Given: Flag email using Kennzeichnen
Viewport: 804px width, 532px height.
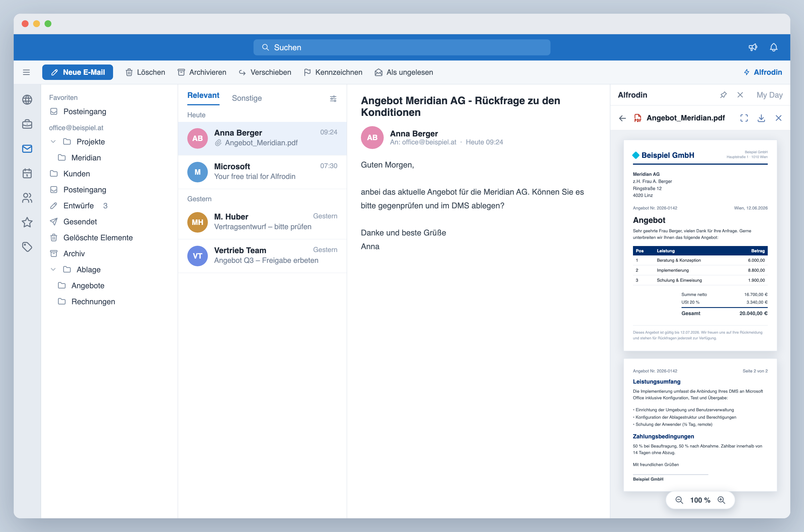Looking at the screenshot, I should 333,72.
